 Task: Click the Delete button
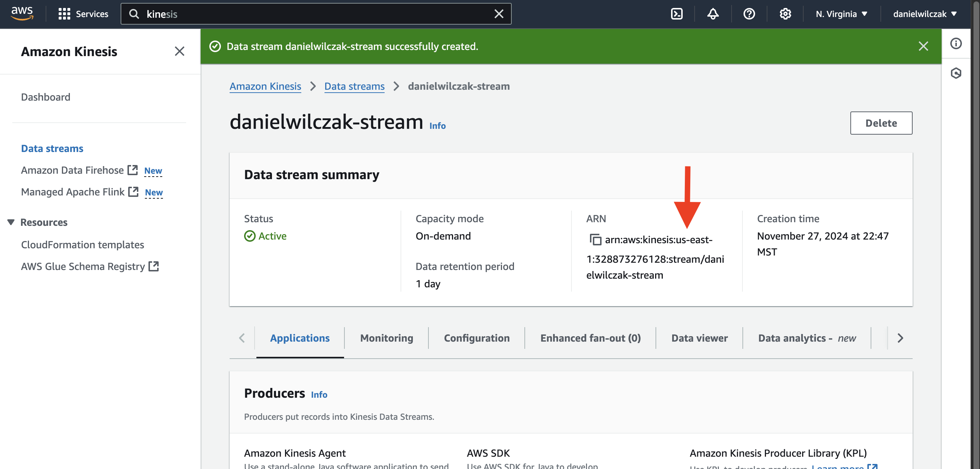[881, 123]
